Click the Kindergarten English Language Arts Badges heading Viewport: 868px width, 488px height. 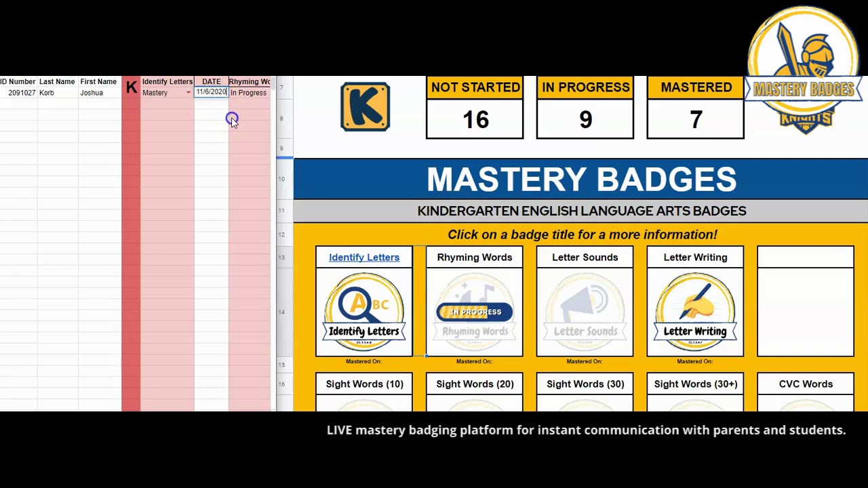point(582,211)
